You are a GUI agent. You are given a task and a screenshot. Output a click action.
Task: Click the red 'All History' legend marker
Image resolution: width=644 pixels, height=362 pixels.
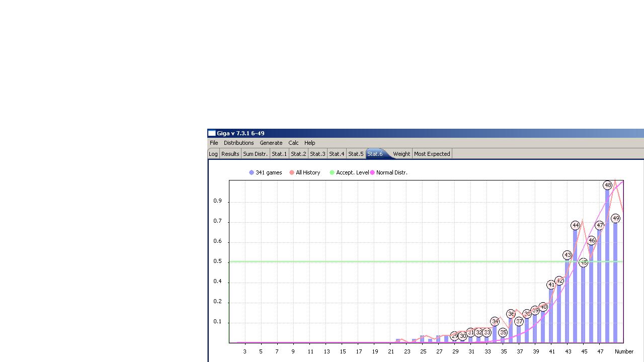pyautogui.click(x=292, y=172)
